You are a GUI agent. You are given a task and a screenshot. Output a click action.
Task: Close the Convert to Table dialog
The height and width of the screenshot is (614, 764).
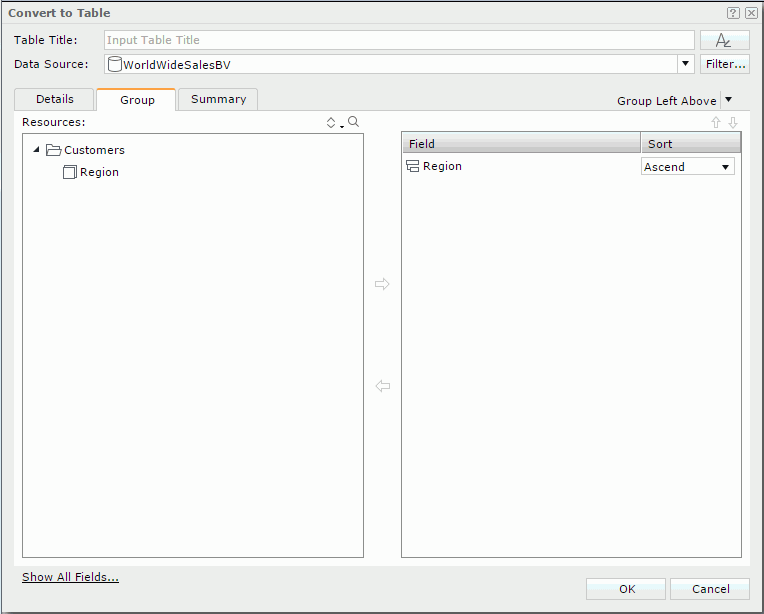[x=751, y=13]
